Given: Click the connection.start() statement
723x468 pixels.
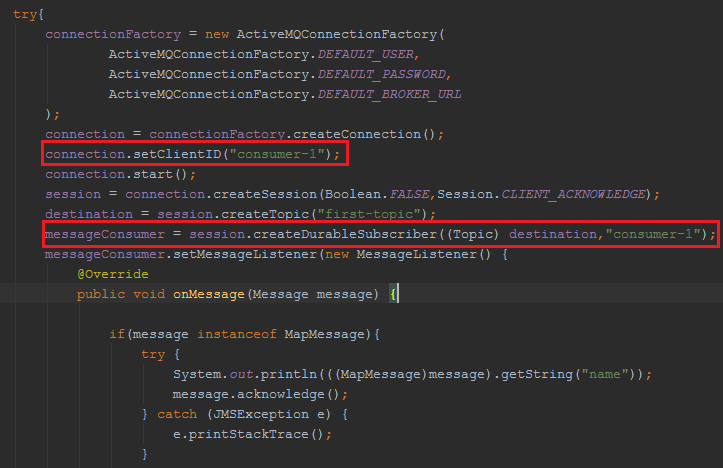Looking at the screenshot, I should [120, 174].
